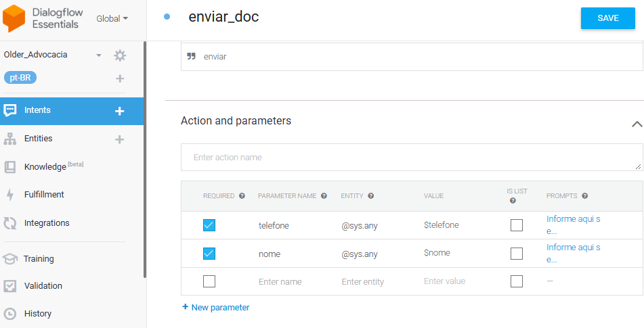The image size is (644, 328).
Task: Click the Dialogflow Essentials logo icon
Action: pyautogui.click(x=14, y=18)
